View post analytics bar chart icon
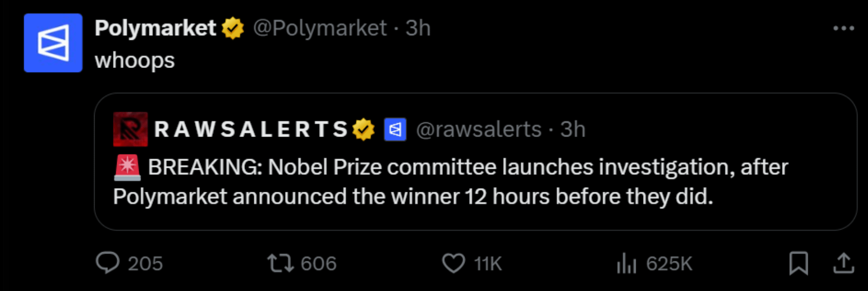 click(626, 264)
